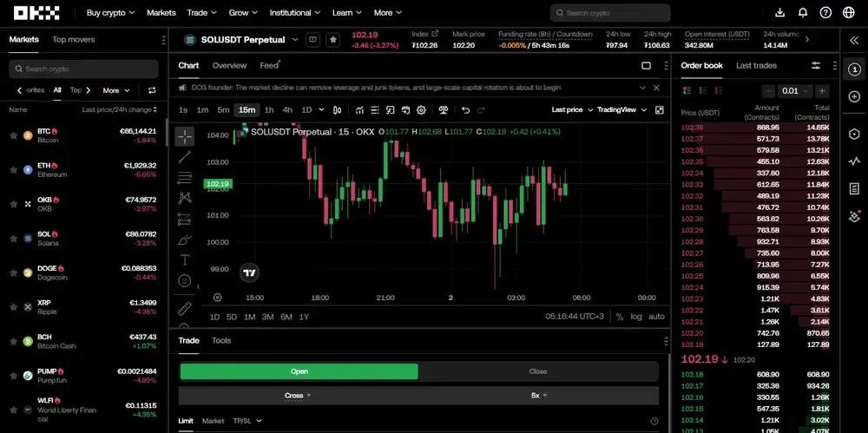Expand Buy crypto menu

(111, 13)
